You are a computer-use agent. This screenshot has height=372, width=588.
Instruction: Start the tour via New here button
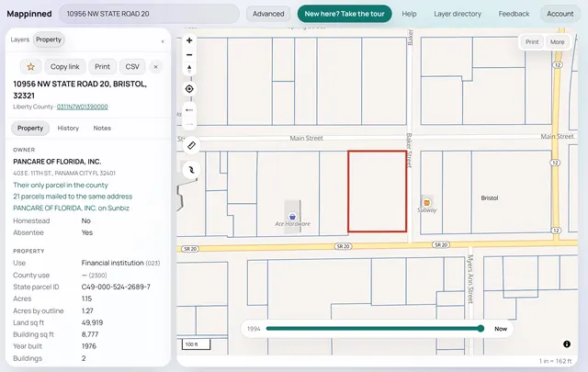[x=345, y=14]
